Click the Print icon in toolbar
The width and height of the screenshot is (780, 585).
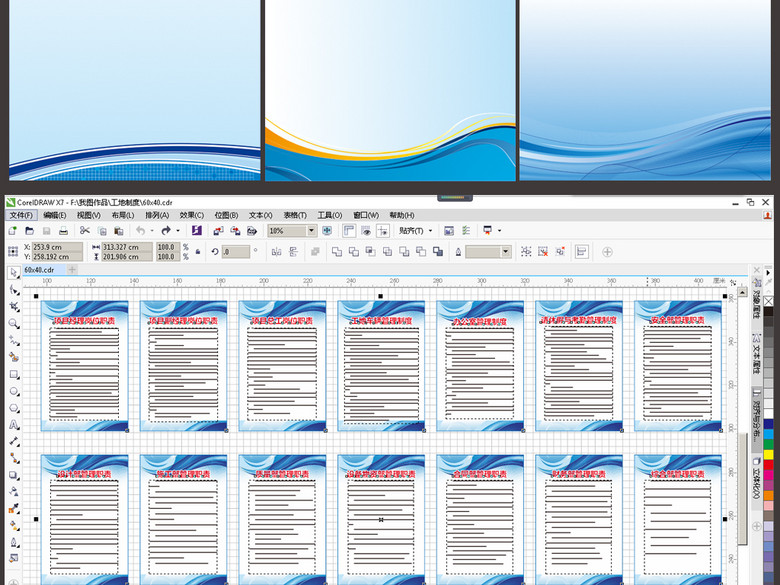65,231
